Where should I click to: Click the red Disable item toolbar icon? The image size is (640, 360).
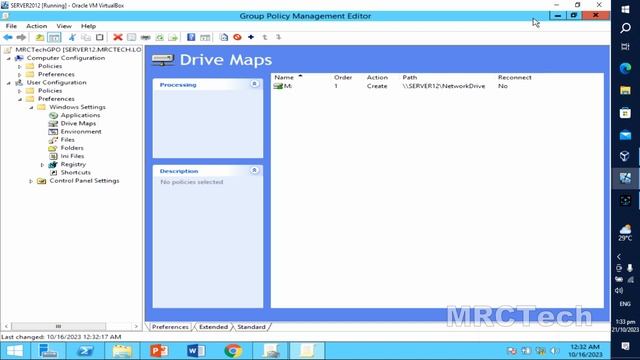tap(237, 37)
